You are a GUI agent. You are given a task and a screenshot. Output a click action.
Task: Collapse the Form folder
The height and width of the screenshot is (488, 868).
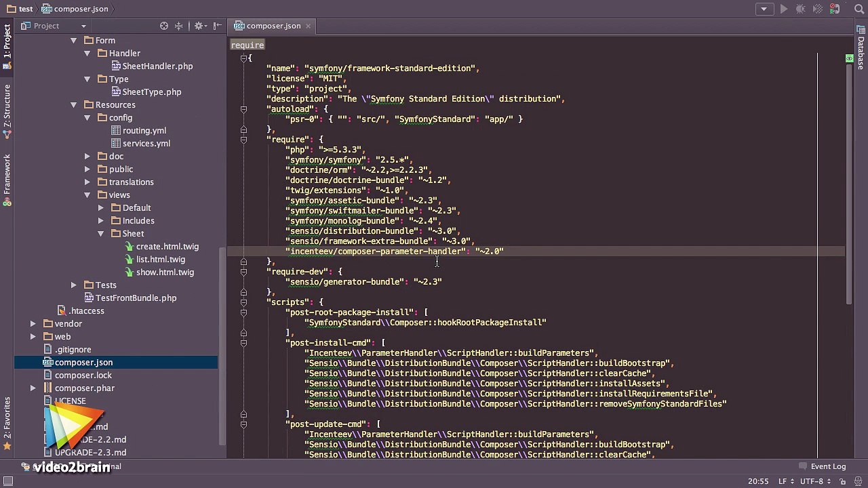tap(74, 41)
